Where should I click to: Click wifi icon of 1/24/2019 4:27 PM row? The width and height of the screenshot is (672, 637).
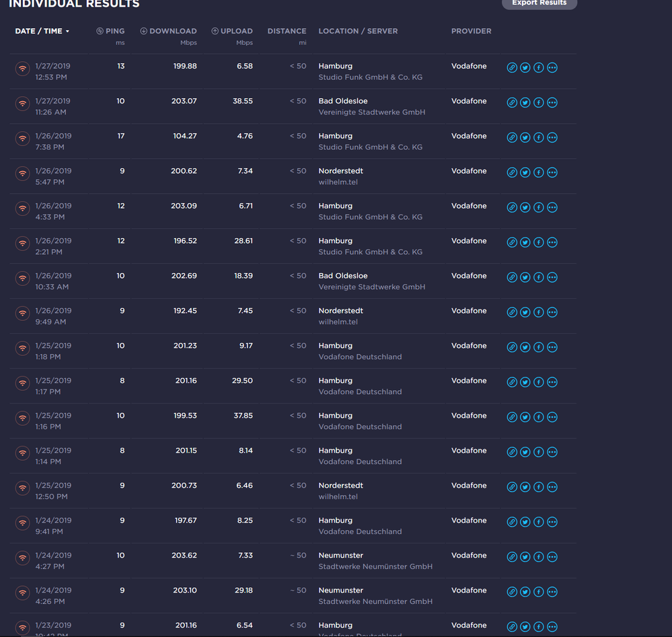(x=22, y=558)
